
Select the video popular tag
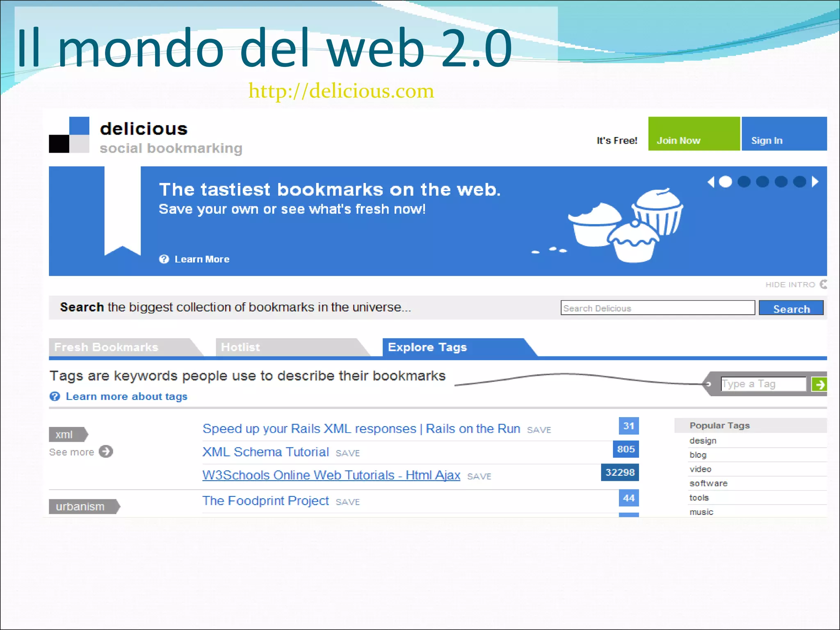[x=701, y=469]
